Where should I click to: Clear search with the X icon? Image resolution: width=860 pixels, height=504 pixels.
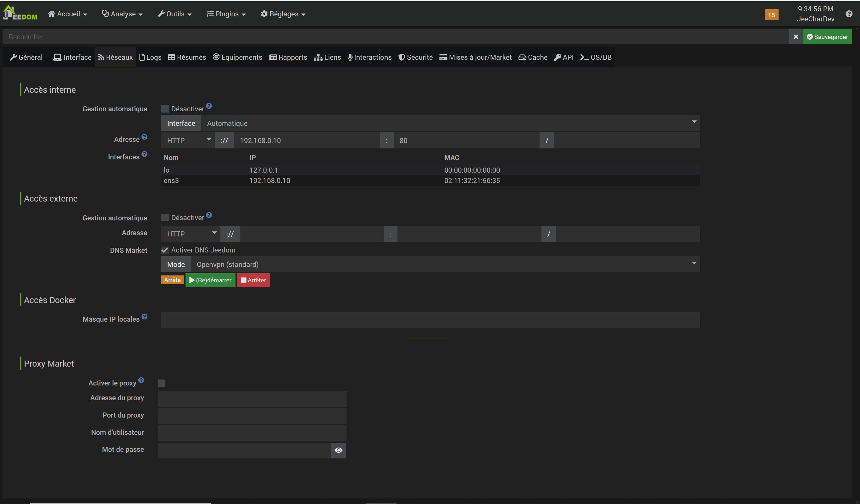coord(796,37)
